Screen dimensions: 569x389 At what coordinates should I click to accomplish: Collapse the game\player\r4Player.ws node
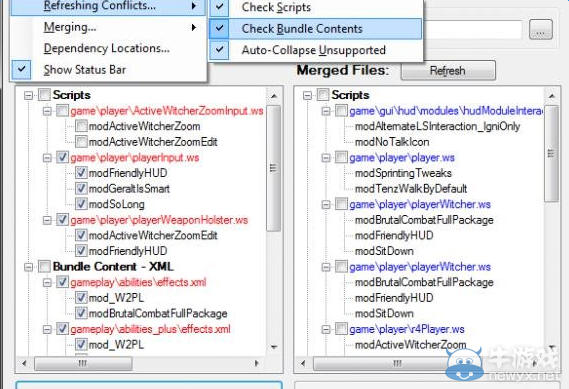pos(326,329)
